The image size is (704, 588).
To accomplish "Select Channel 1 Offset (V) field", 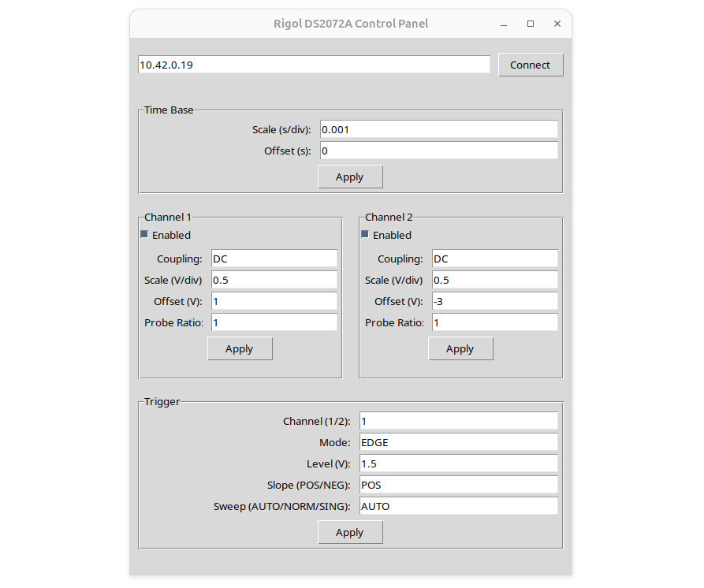I will 274,301.
